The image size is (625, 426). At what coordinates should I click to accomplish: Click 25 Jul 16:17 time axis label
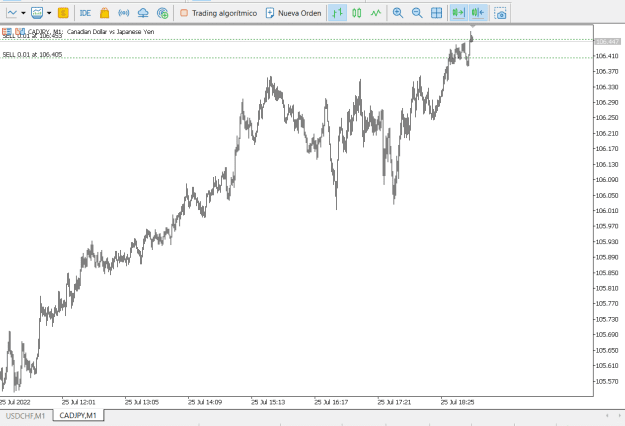click(331, 402)
